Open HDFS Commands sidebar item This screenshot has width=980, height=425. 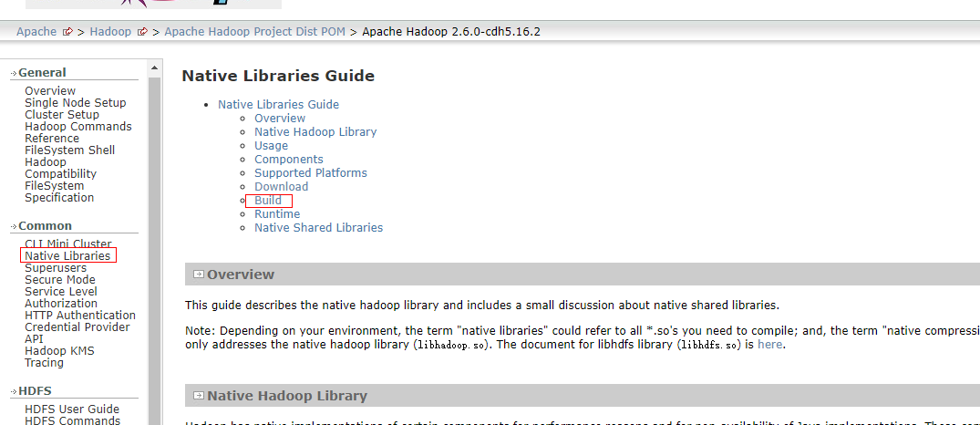73,420
